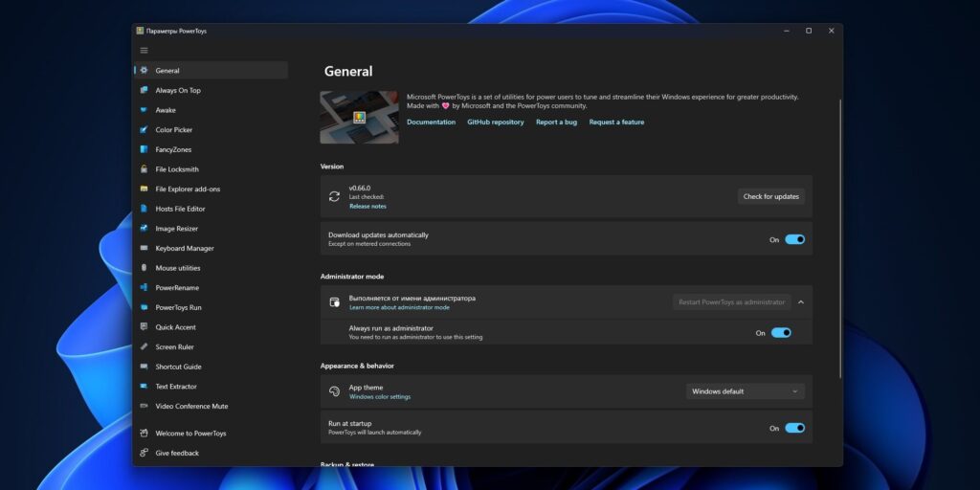Click the Give feedback icon
This screenshot has width=980, height=490.
(x=144, y=453)
